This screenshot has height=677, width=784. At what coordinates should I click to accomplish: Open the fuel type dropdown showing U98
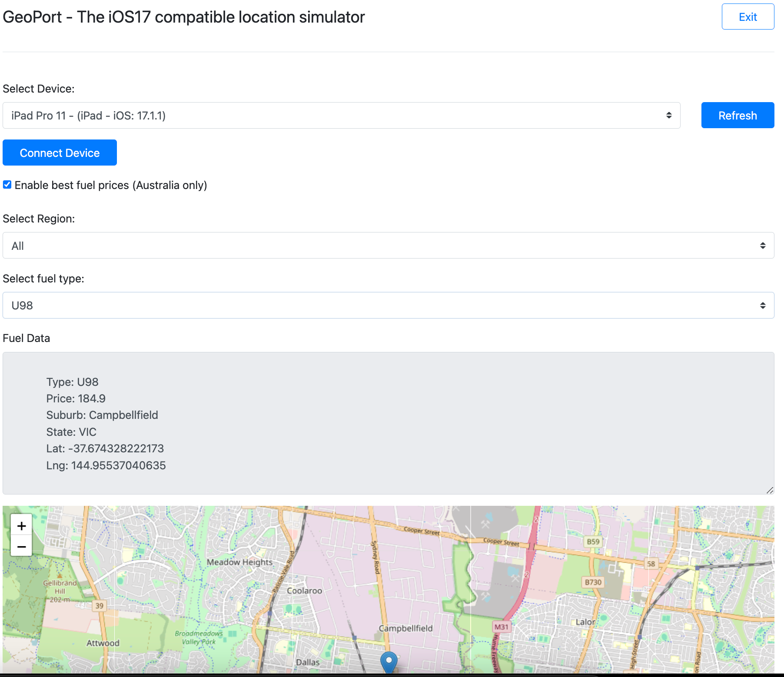pos(388,305)
